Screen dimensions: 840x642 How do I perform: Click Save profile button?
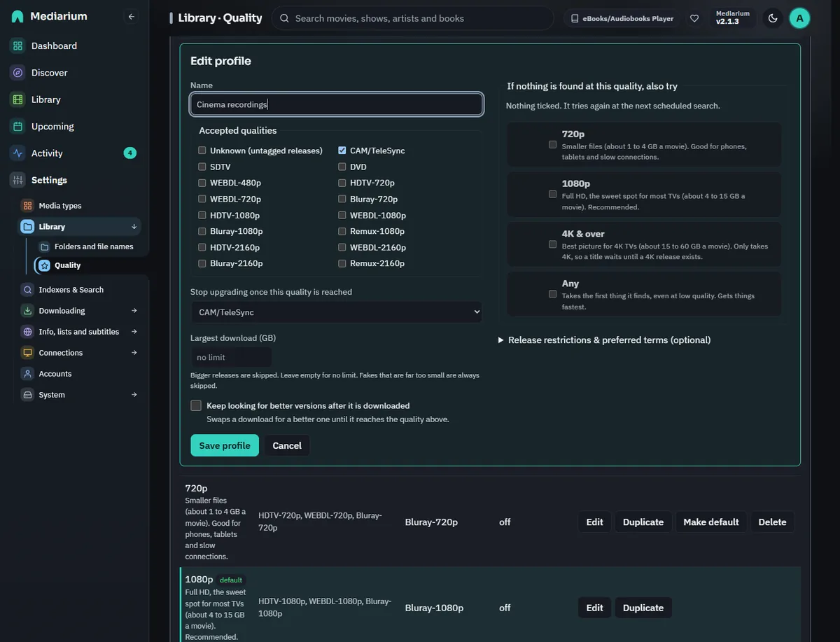225,446
